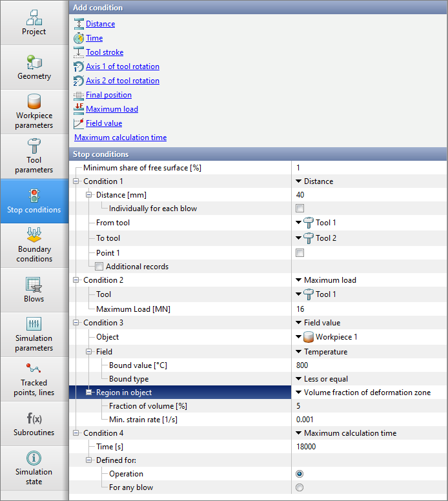This screenshot has width=448, height=501.
Task: Open the Geometry tab in sidebar
Action: [34, 67]
